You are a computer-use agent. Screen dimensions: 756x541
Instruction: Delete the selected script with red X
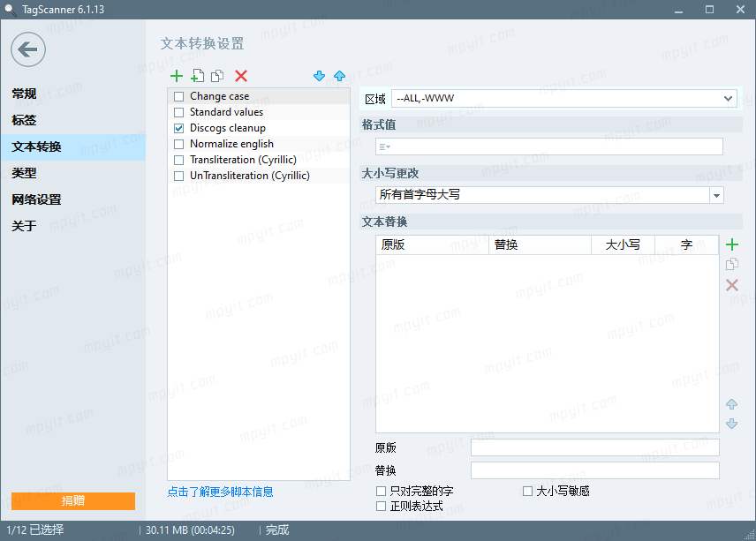point(241,76)
